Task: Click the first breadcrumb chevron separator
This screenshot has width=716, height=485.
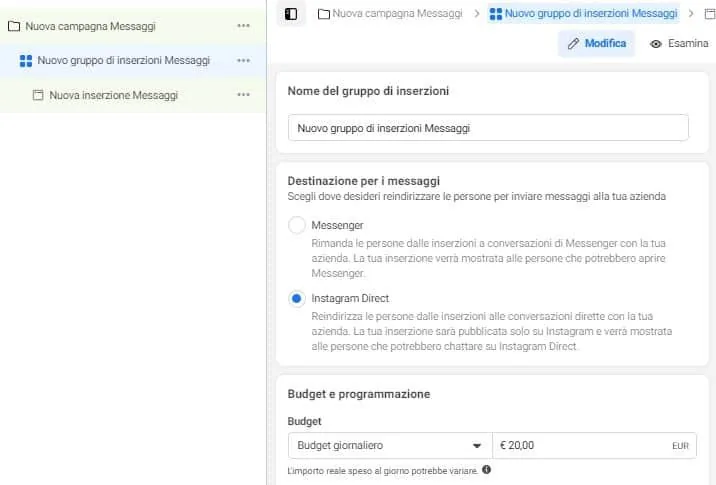Action: point(477,14)
